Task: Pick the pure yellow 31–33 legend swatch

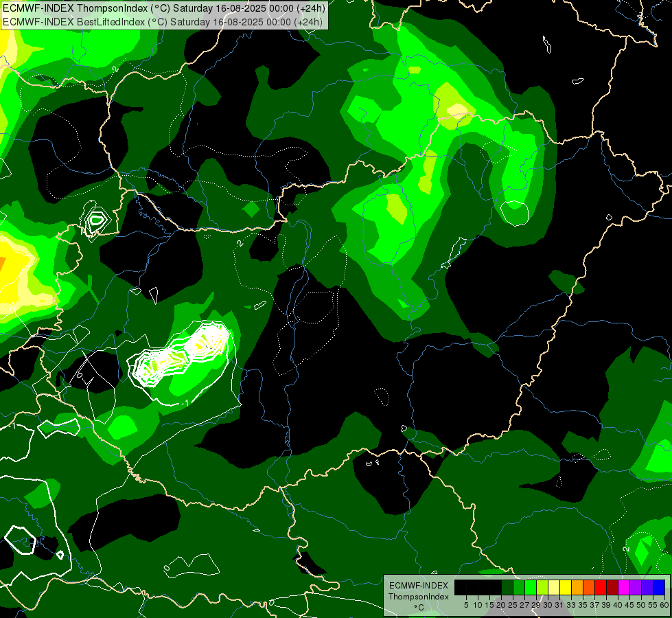Action: pos(566,587)
